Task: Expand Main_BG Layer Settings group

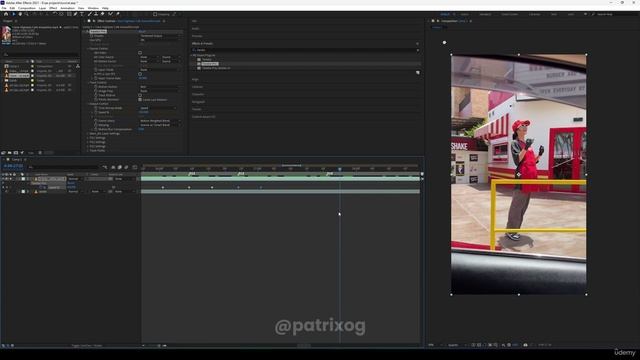Action: (87, 133)
